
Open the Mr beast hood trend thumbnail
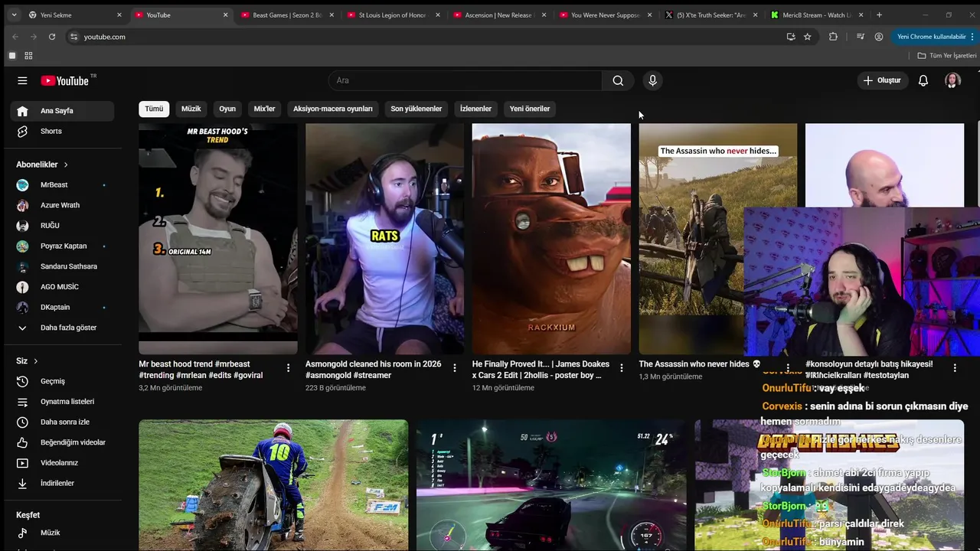pos(218,239)
